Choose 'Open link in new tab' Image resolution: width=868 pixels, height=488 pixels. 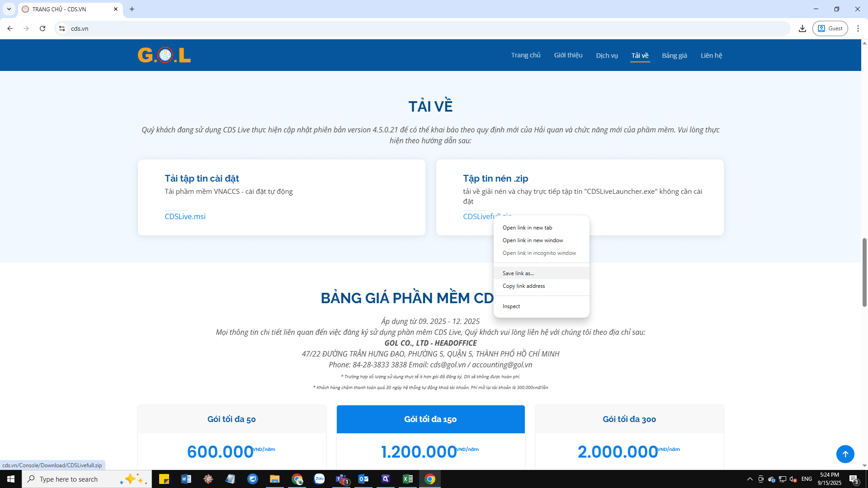coord(542,228)
